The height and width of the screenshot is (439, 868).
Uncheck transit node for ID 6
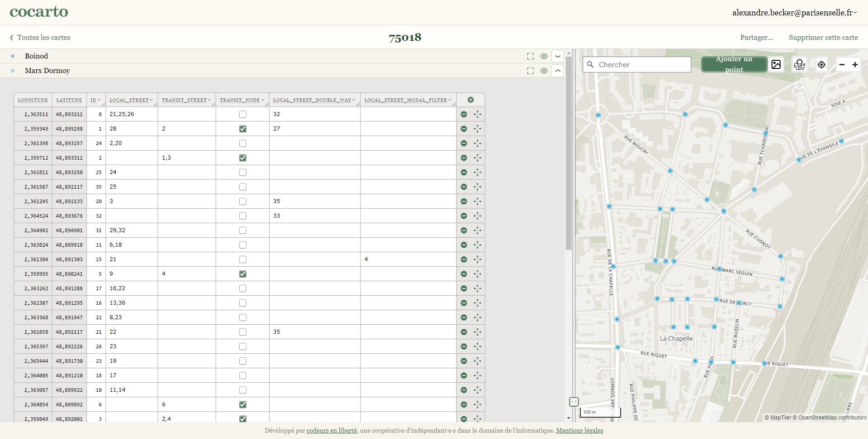point(243,405)
